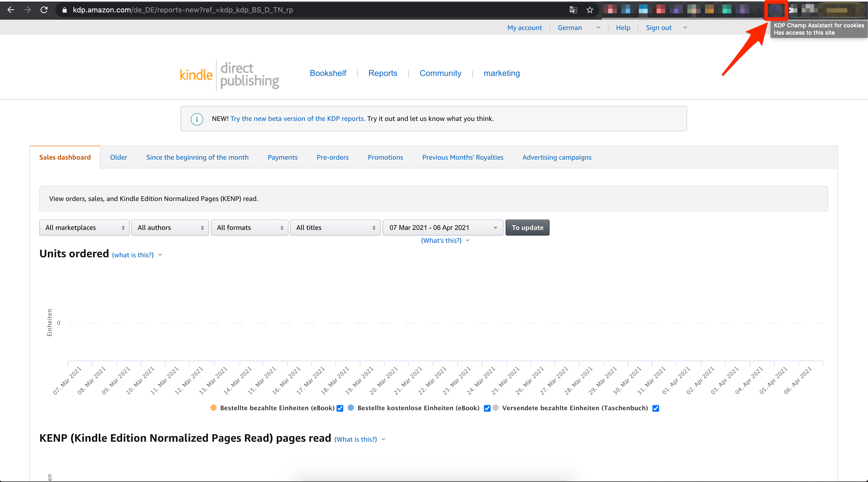Open the All marketplaces dropdown

coord(84,228)
